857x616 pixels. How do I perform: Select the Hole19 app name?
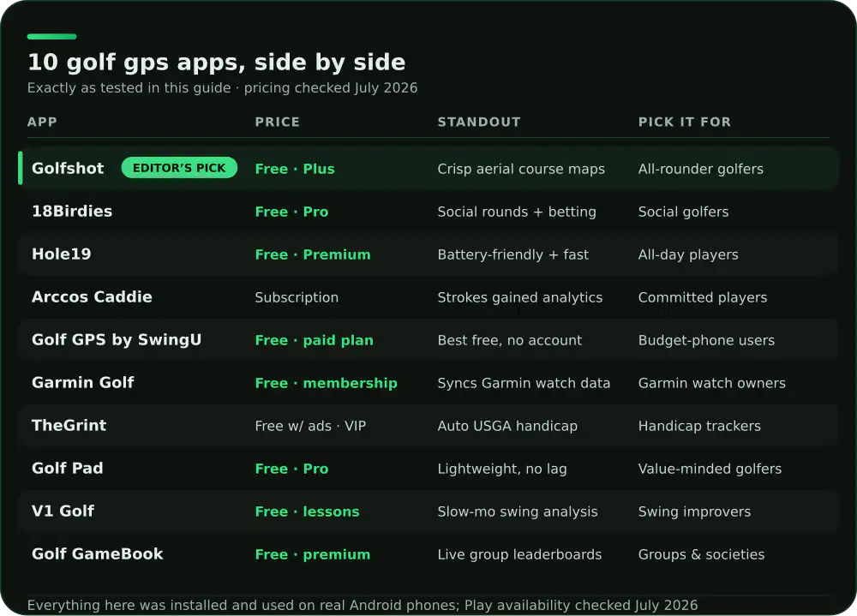coord(62,254)
